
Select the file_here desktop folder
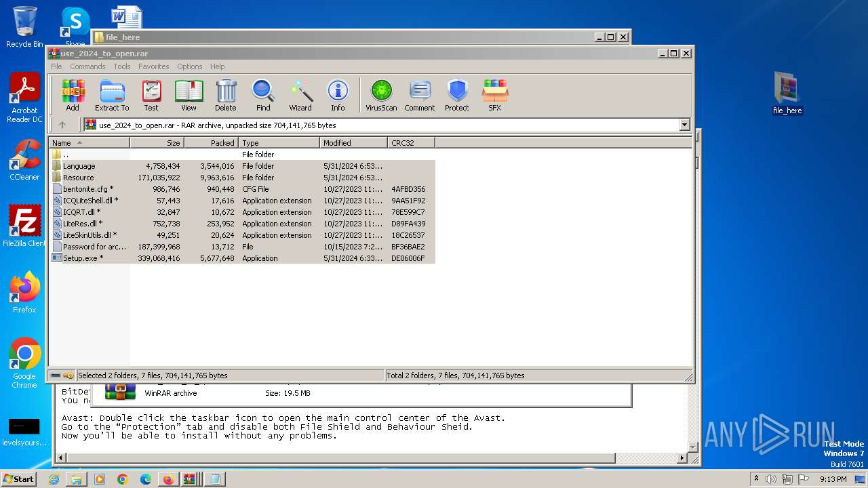pyautogui.click(x=787, y=93)
